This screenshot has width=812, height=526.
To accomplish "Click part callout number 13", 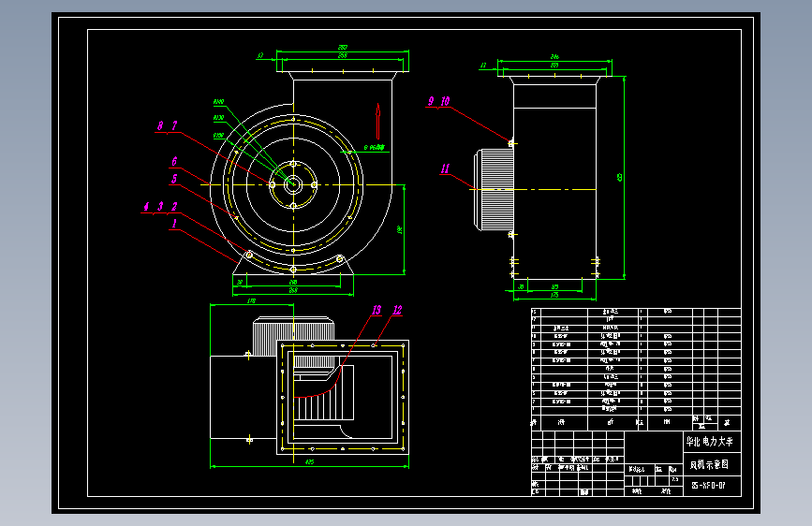I will click(376, 310).
